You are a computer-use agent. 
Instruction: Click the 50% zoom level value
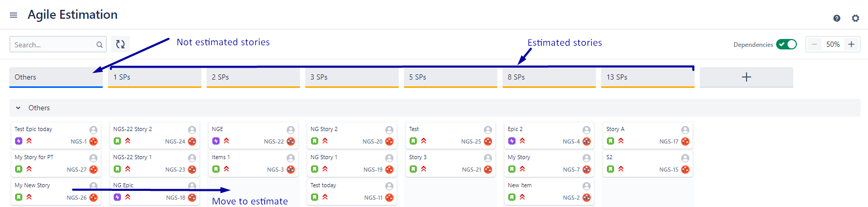click(x=833, y=44)
